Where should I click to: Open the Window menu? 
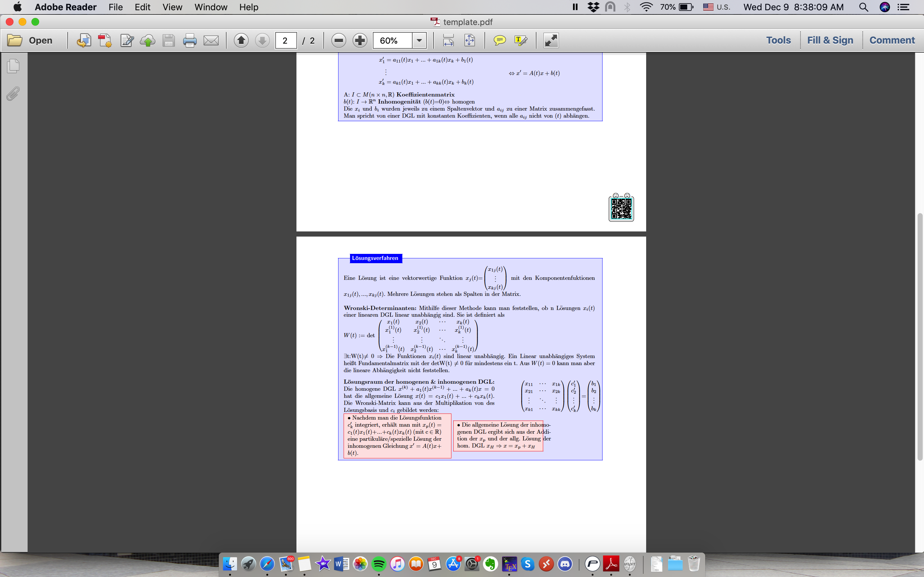point(211,7)
